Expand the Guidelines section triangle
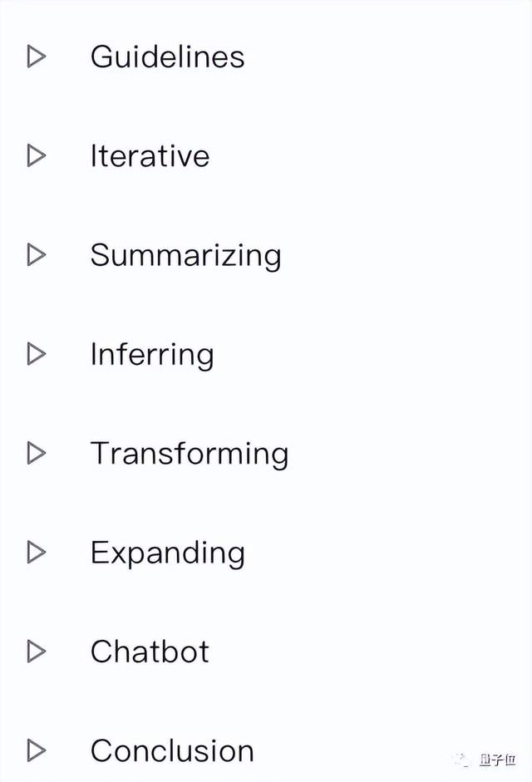The width and height of the screenshot is (532, 782). click(36, 57)
